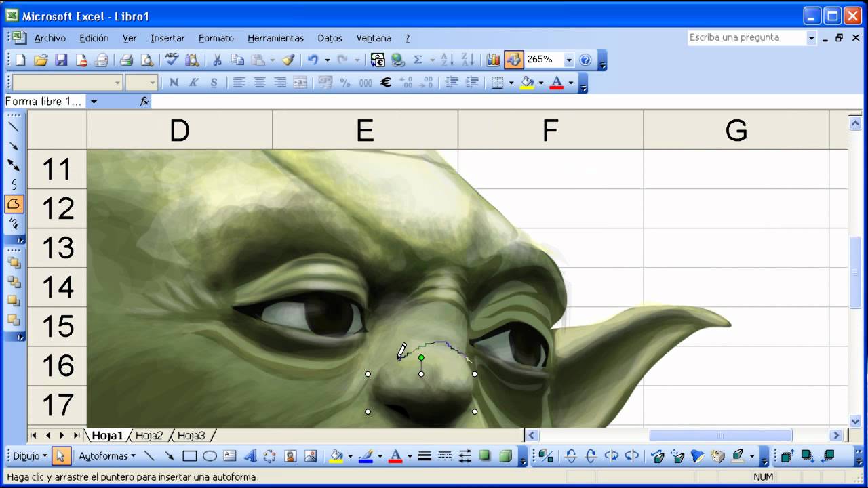Open the Insertar menu

coord(167,38)
